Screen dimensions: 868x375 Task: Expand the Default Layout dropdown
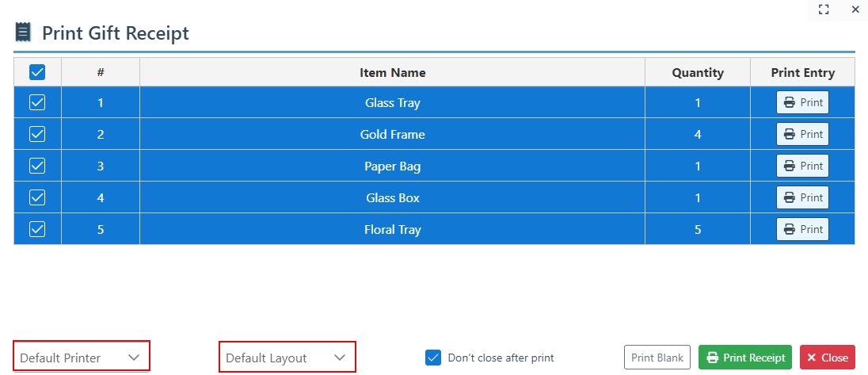[x=287, y=358]
